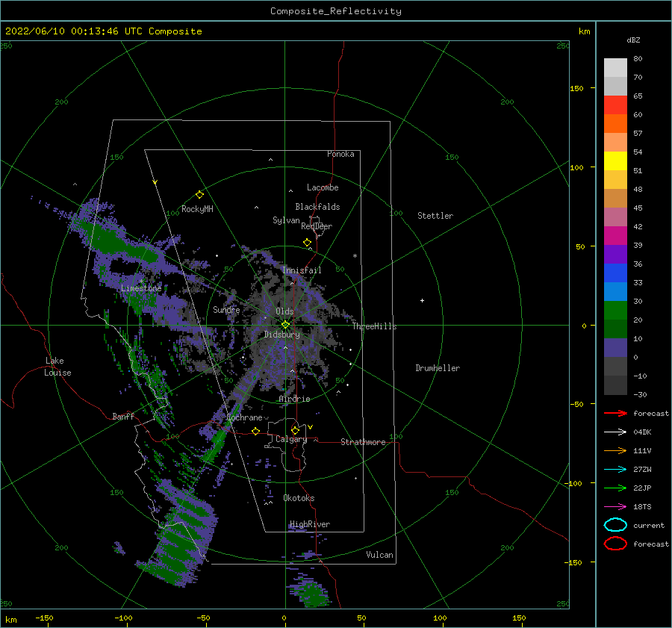The height and width of the screenshot is (628, 672).
Task: Click the red forecast ellipse icon
Action: 615,544
